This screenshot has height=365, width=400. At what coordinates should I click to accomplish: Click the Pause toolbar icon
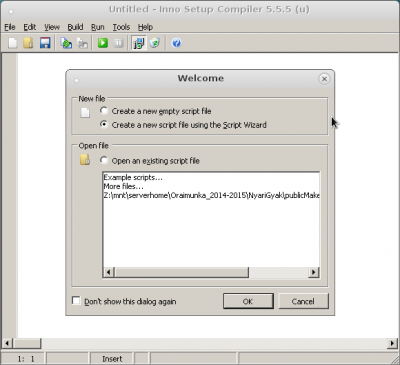[119, 43]
